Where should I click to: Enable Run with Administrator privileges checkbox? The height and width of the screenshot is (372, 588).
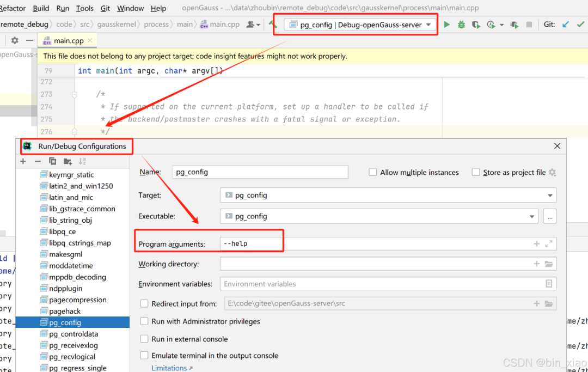(144, 321)
